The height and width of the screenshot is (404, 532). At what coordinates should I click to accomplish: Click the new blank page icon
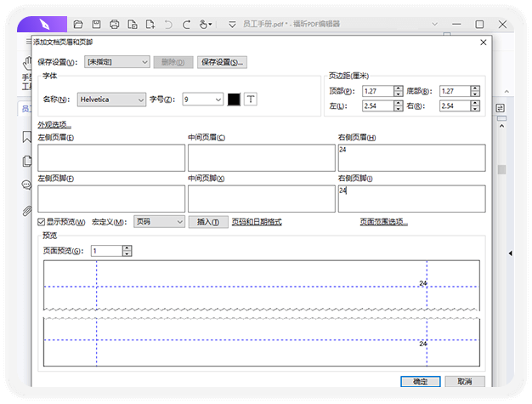pyautogui.click(x=150, y=25)
